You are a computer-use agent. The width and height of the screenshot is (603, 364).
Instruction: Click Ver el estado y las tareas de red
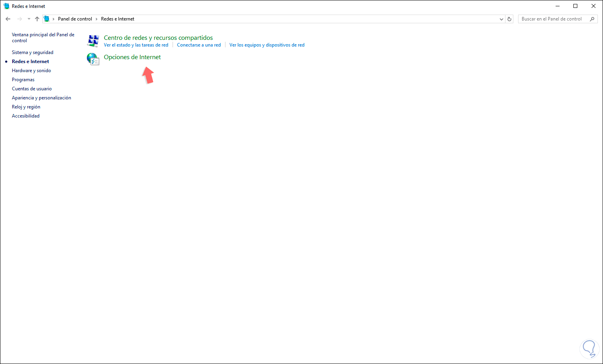[x=136, y=45]
